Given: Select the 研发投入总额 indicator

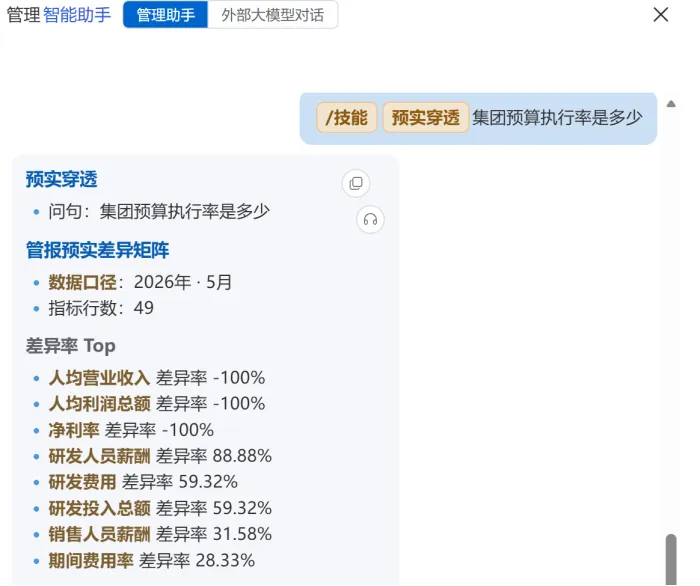Looking at the screenshot, I should coord(99,508).
